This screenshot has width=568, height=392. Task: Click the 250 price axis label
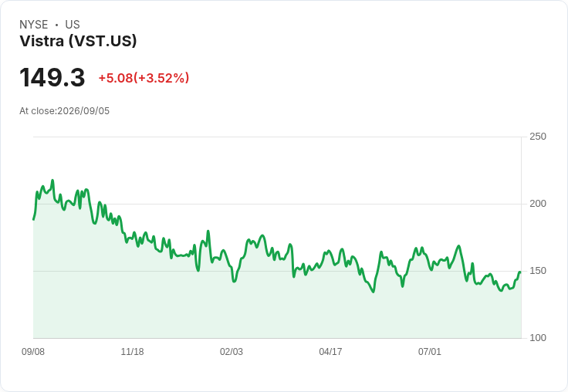(538, 137)
